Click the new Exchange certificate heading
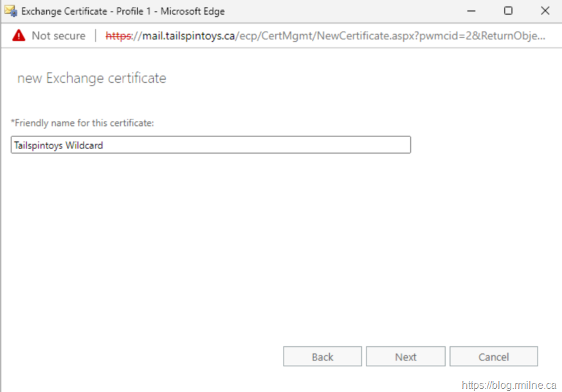This screenshot has height=392, width=562. [x=91, y=78]
